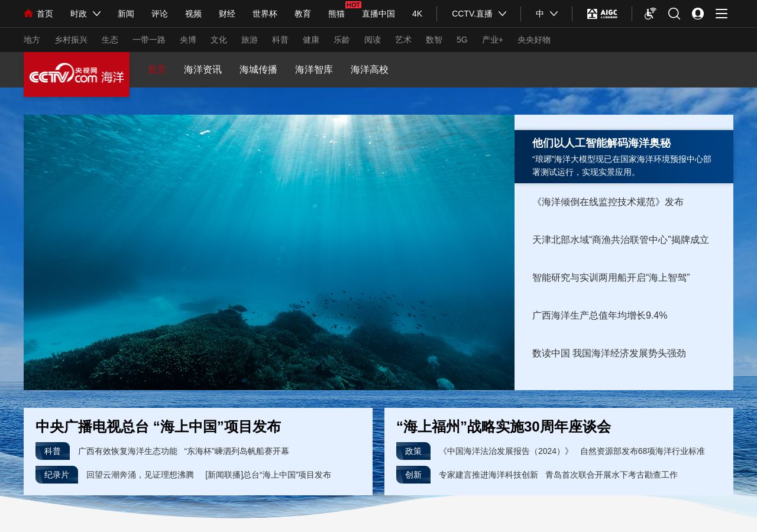Open 视频 in top navigation

point(193,14)
